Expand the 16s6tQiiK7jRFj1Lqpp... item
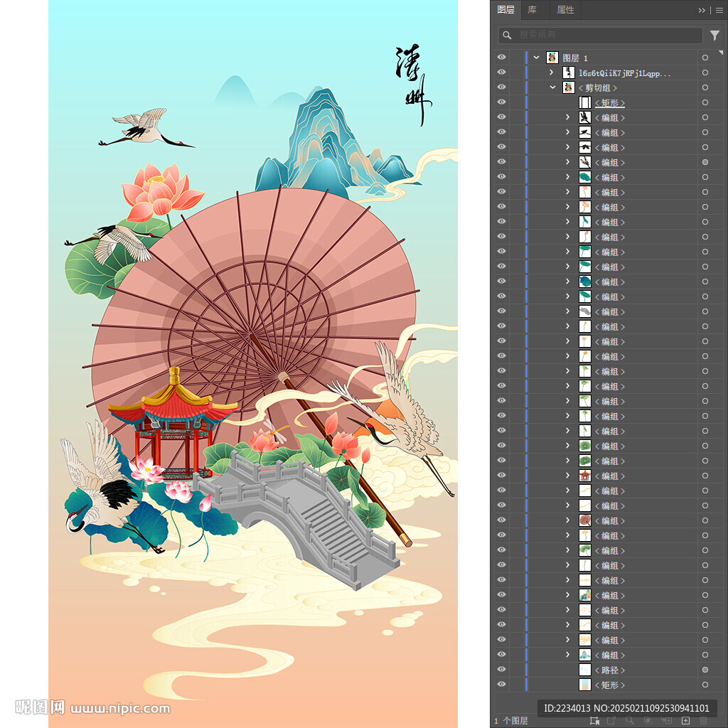This screenshot has height=728, width=728. (551, 73)
